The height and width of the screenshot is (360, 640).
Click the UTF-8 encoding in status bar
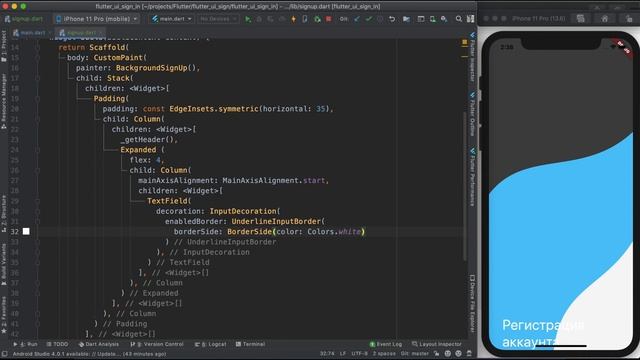pyautogui.click(x=359, y=353)
